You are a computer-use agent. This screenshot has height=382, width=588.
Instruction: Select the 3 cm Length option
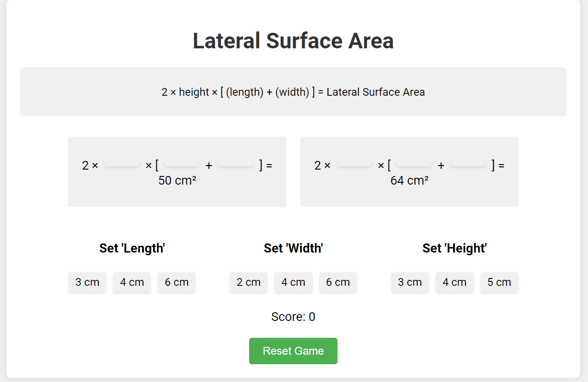tap(87, 282)
